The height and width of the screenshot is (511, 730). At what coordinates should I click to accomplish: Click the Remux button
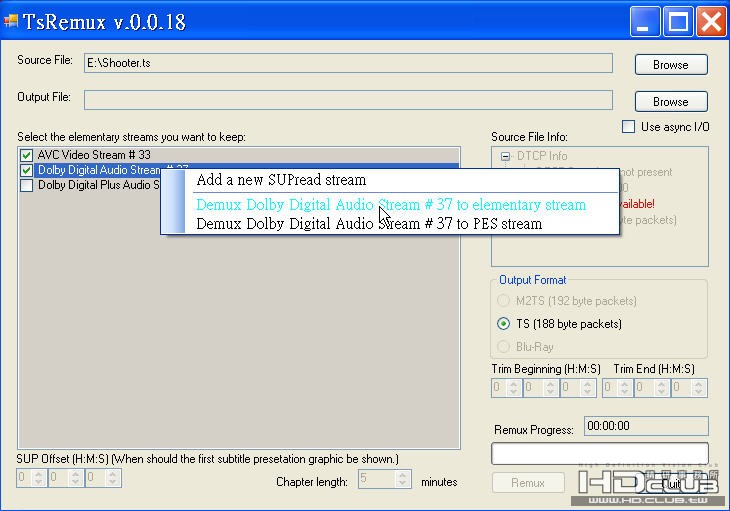click(528, 483)
